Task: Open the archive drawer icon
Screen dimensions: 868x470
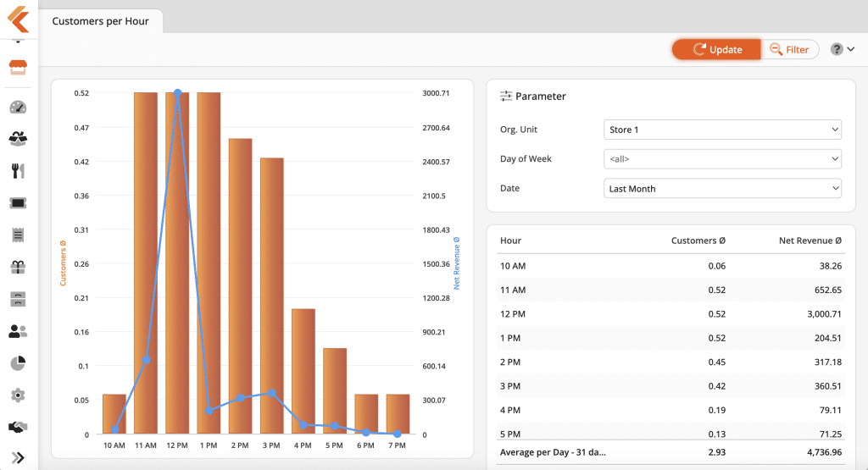Action: pyautogui.click(x=18, y=299)
